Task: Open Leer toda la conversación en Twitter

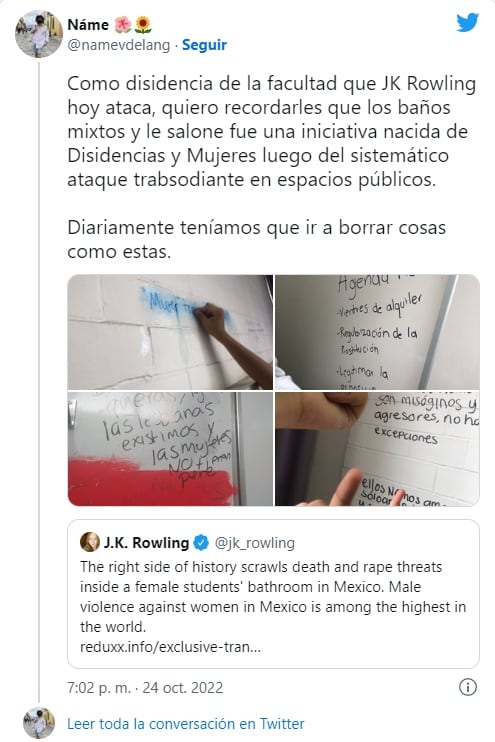Action: [186, 724]
